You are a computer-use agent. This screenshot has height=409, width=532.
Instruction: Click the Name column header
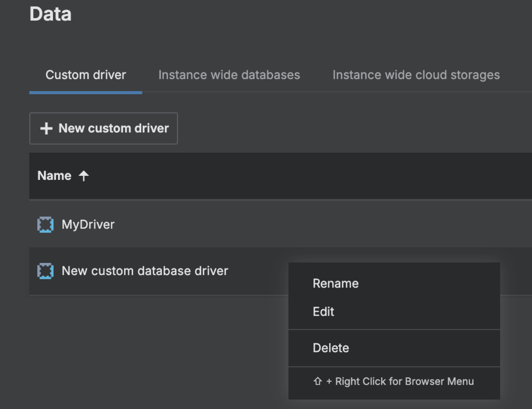(x=55, y=175)
